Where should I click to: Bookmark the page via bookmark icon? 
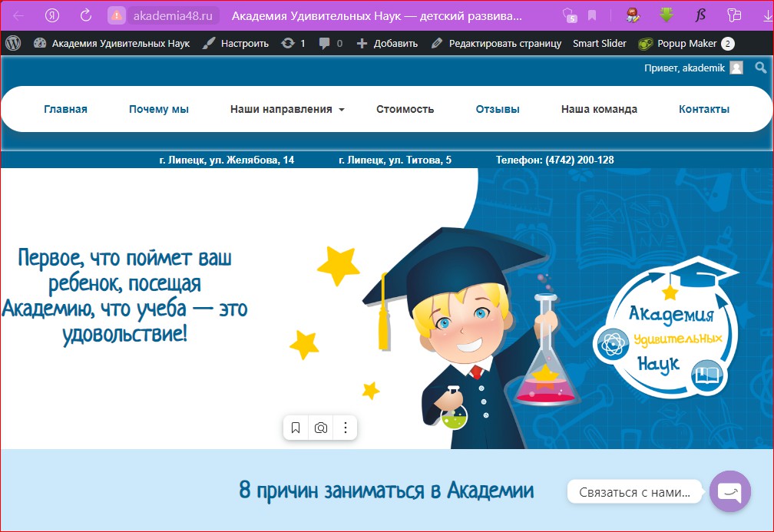[x=592, y=16]
